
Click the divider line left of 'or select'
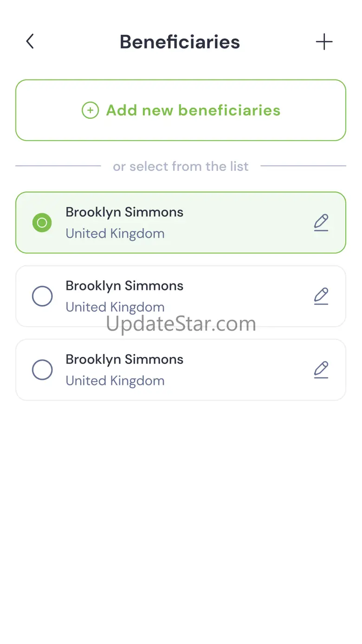tap(58, 166)
